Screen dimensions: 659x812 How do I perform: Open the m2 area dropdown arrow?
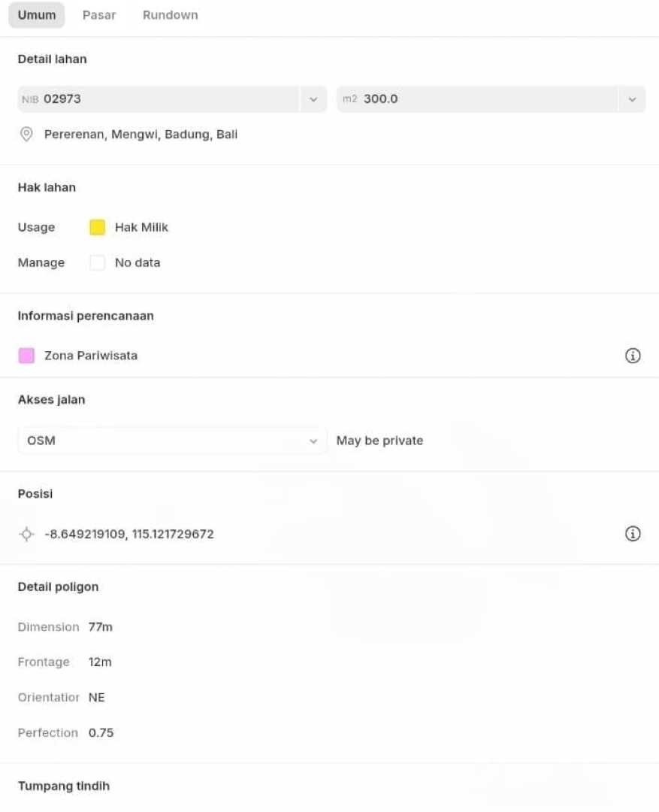pos(632,99)
